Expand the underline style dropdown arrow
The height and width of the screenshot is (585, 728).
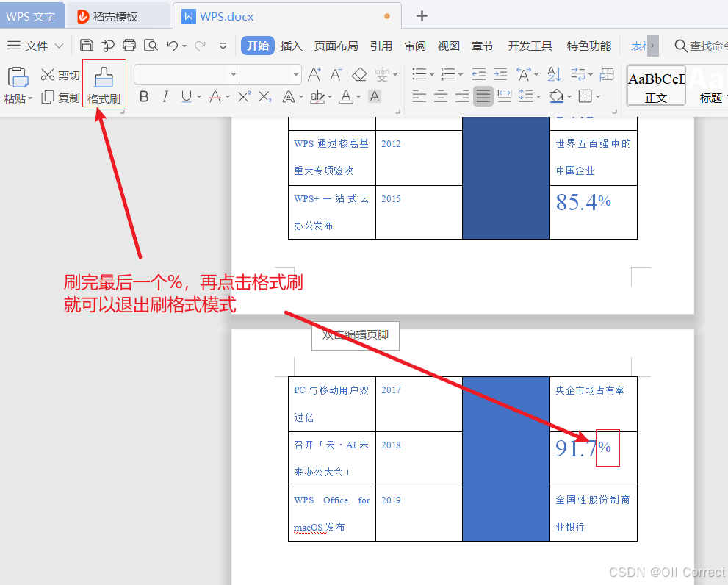click(x=199, y=97)
